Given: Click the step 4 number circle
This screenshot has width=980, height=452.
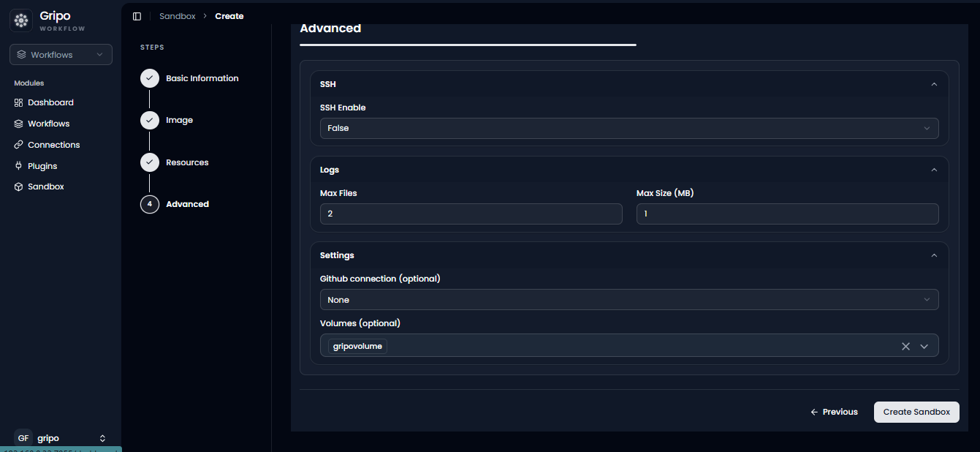Looking at the screenshot, I should pyautogui.click(x=150, y=204).
